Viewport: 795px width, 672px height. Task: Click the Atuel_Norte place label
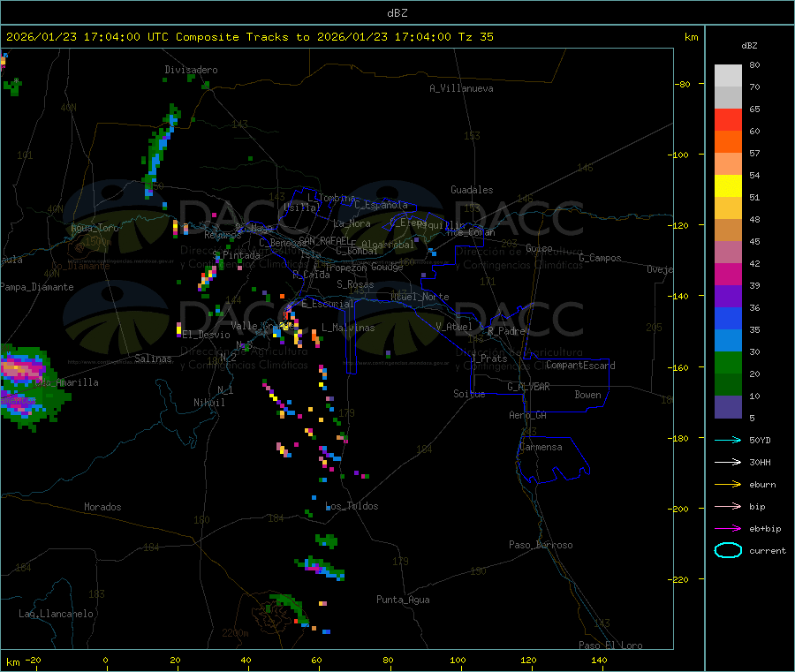[420, 297]
